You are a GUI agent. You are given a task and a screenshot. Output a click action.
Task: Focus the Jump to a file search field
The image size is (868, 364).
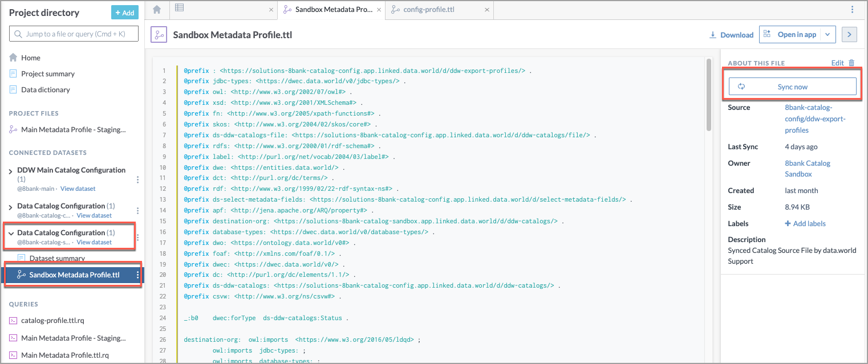[x=74, y=34]
